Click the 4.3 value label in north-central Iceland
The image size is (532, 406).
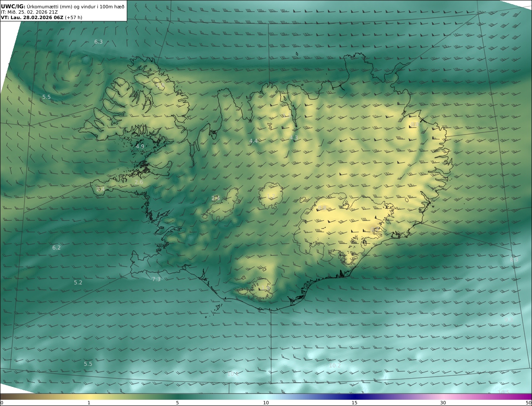pyautogui.click(x=294, y=137)
